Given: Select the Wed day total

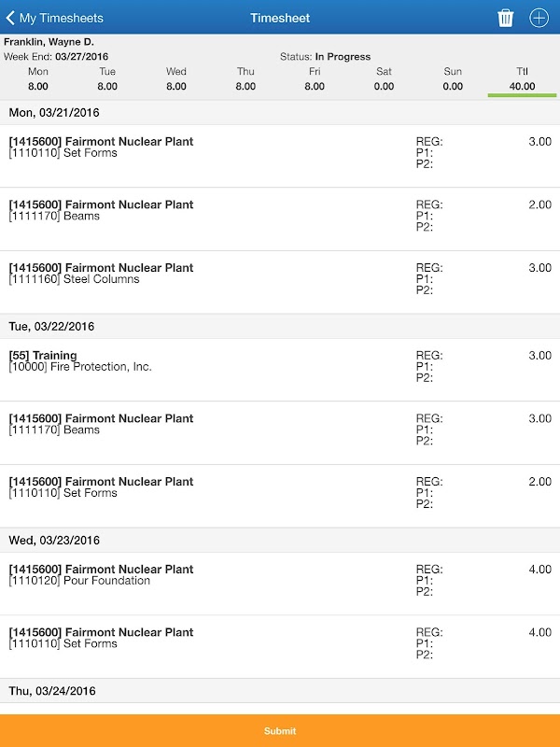Looking at the screenshot, I should tap(176, 79).
